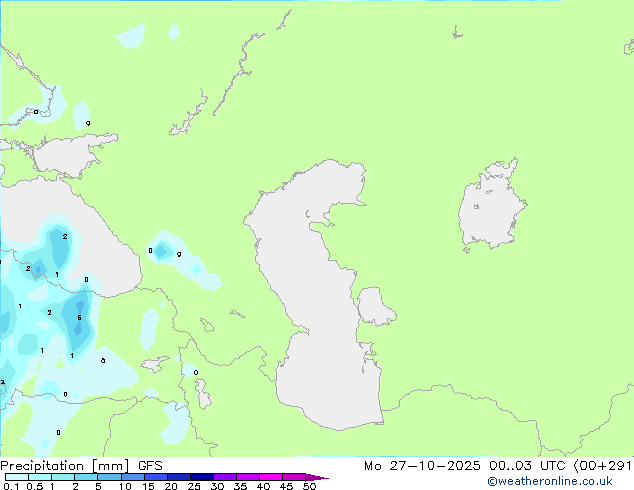Select the 2–5 mm legend swatch
Image resolution: width=634 pixels, height=490 pixels.
[x=86, y=477]
